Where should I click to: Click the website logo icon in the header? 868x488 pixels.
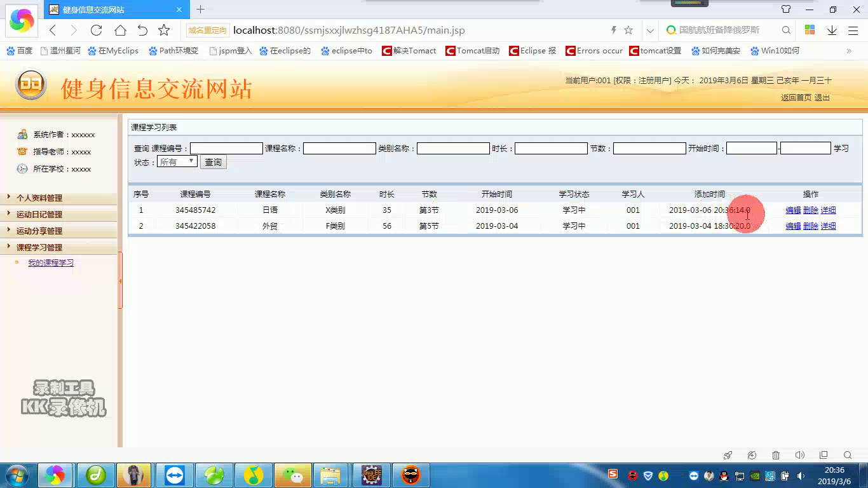point(31,85)
